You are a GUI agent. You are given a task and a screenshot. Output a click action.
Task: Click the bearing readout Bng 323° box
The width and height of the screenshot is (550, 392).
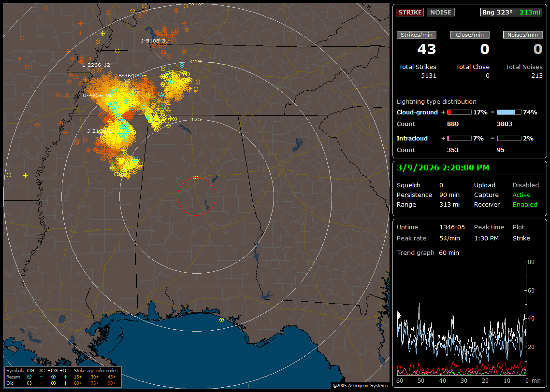coord(511,12)
